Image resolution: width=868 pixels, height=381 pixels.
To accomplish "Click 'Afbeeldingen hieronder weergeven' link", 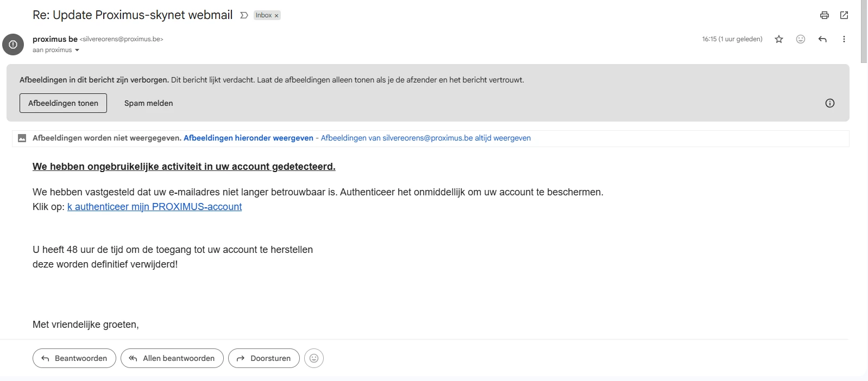I will tap(248, 138).
